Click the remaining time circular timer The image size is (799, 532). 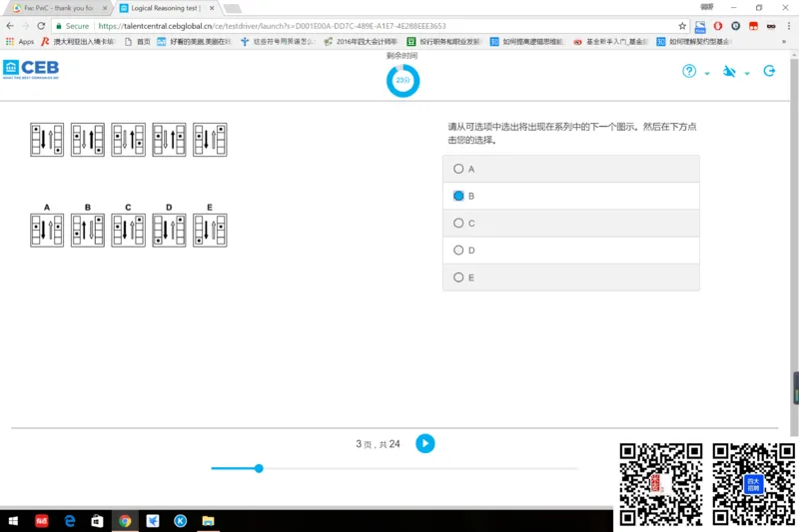tap(402, 81)
